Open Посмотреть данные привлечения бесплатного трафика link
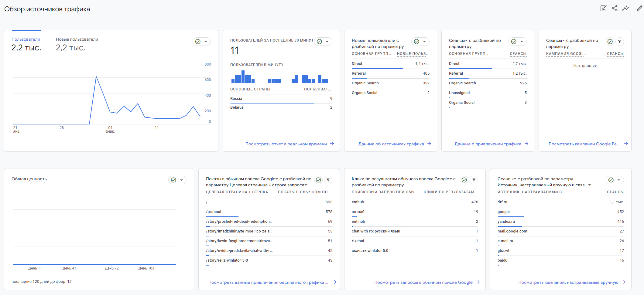 coord(272,282)
